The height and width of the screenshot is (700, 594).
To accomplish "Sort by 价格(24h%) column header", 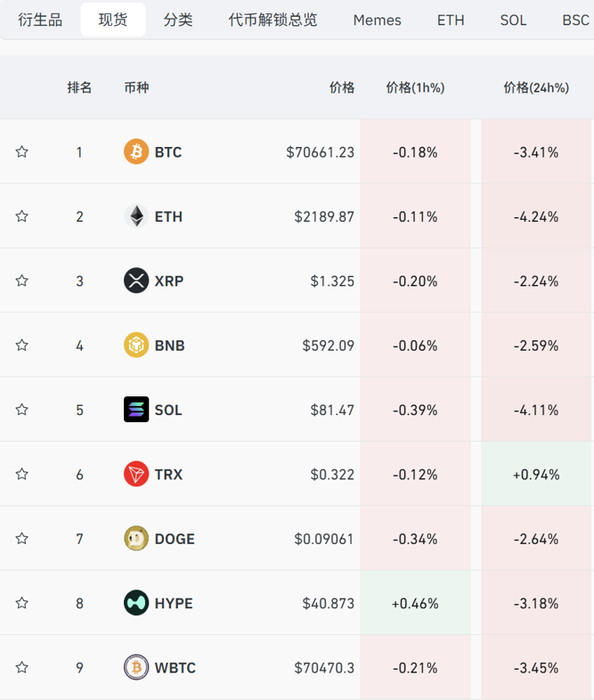I will pyautogui.click(x=535, y=87).
